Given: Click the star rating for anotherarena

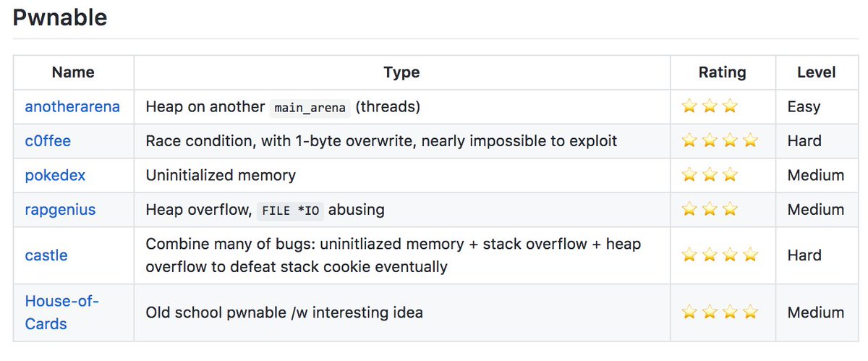Looking at the screenshot, I should coord(710,107).
